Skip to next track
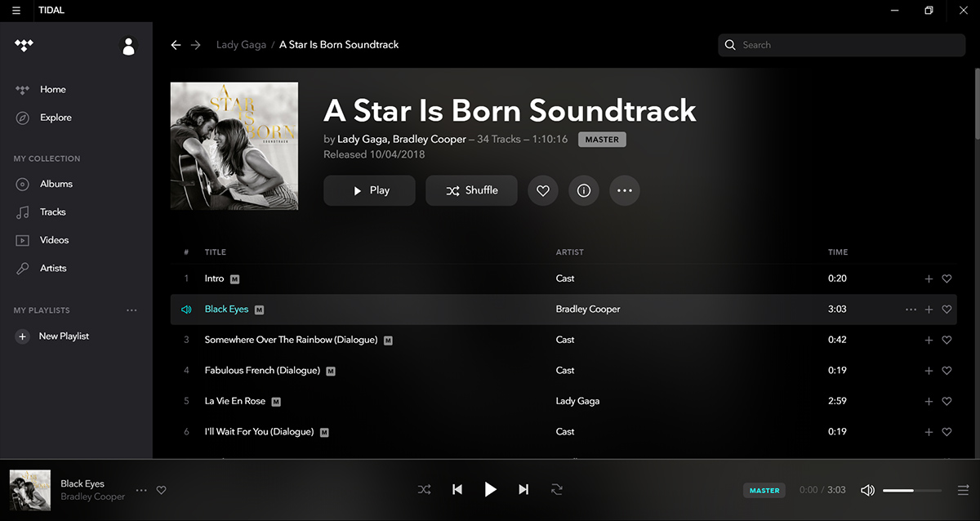This screenshot has width=980, height=521. click(x=523, y=489)
